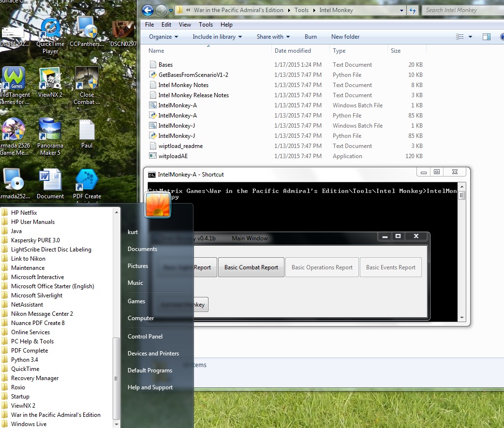Viewport: 504px width, 428px height.
Task: Show hidden path levels with the address bar chevron
Action: [x=188, y=10]
